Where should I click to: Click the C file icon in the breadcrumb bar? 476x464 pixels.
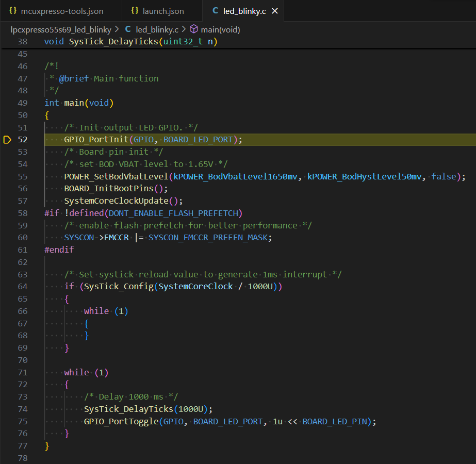(x=127, y=29)
